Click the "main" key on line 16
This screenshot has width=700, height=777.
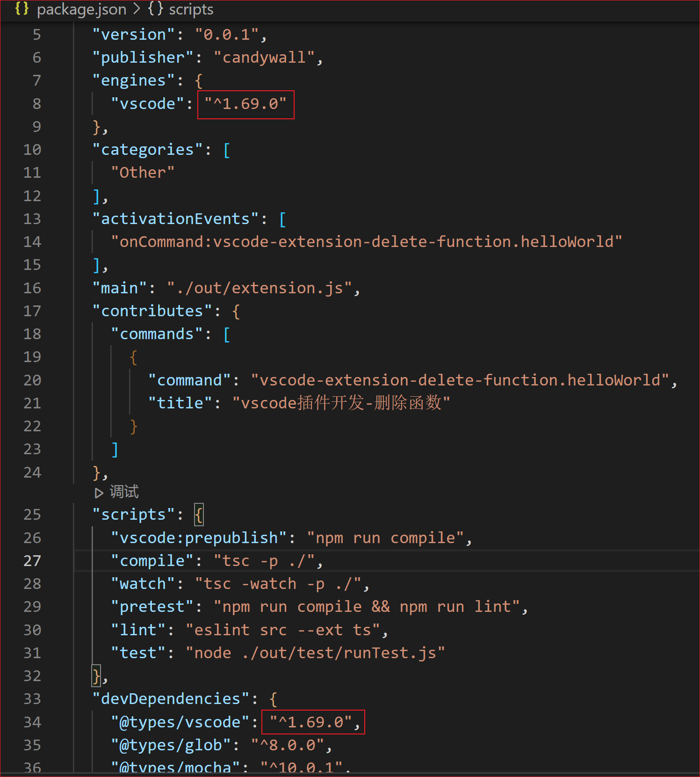pos(120,288)
